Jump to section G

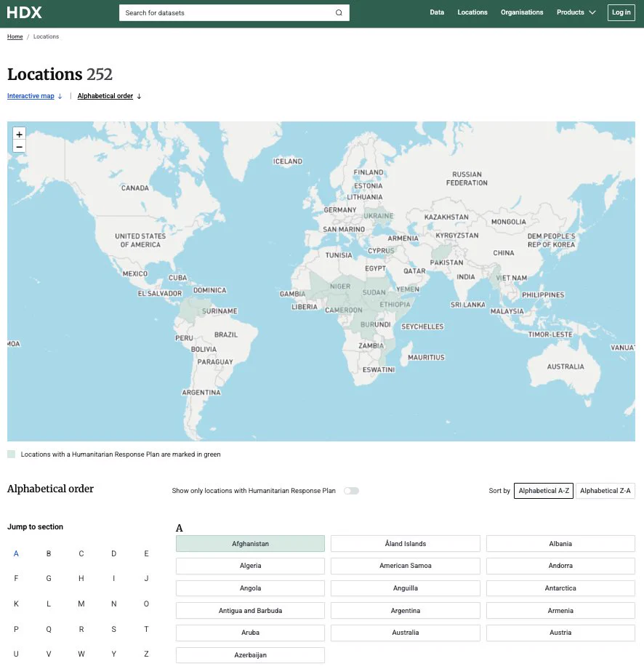(x=49, y=578)
